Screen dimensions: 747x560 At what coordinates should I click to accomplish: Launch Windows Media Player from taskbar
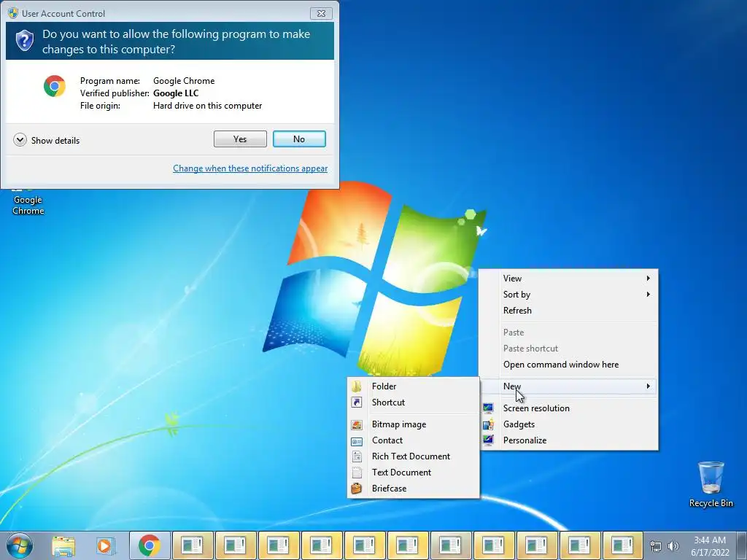coord(105,545)
